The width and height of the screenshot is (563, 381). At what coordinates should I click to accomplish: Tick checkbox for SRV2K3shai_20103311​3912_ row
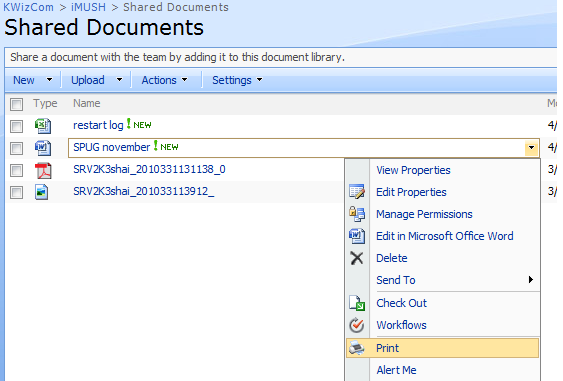pos(17,192)
